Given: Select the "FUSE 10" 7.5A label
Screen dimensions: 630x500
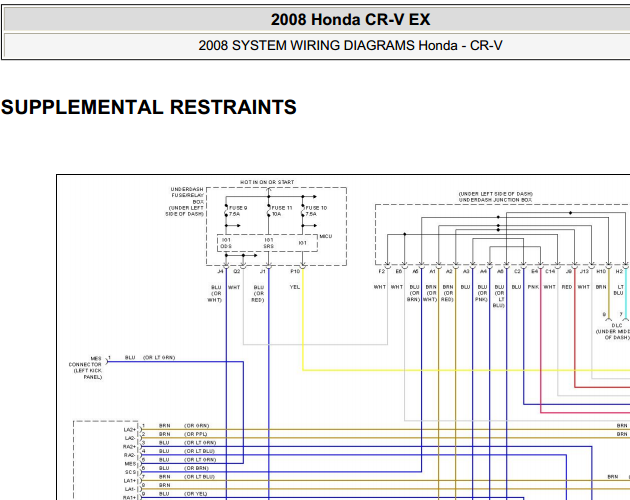Looking at the screenshot, I should [316, 211].
